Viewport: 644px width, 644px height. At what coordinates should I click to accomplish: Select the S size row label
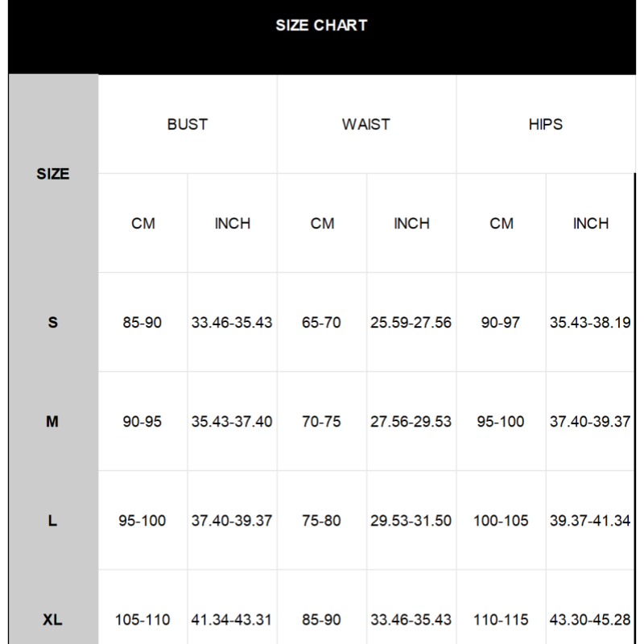point(53,323)
